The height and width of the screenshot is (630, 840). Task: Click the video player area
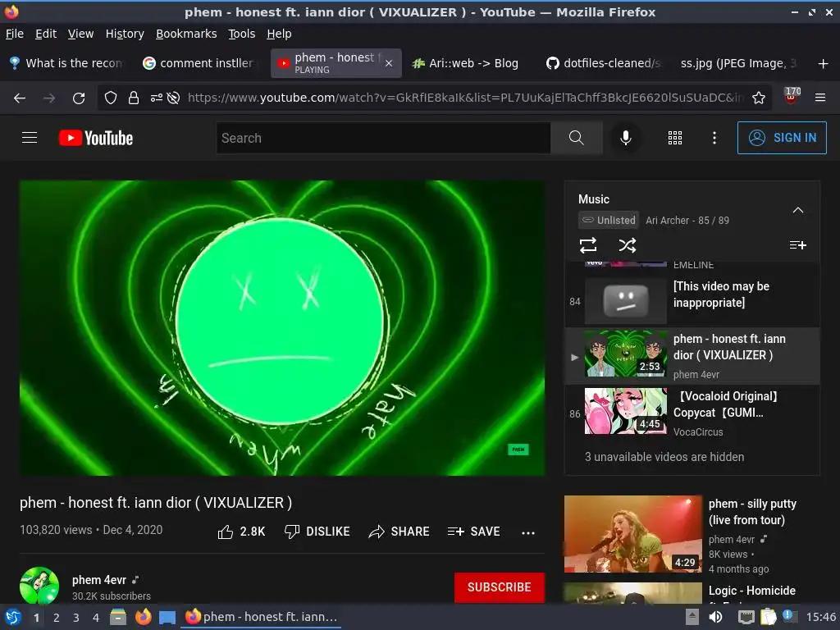pos(282,328)
